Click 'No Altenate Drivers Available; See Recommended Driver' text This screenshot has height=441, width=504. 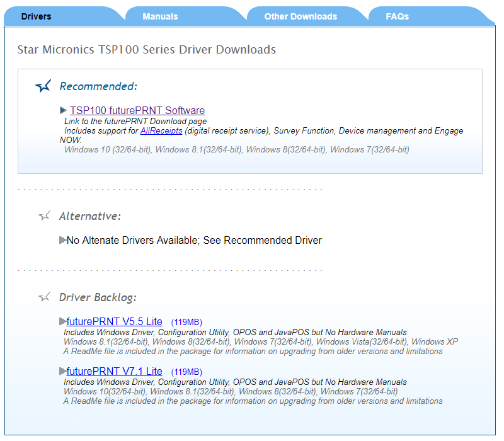pyautogui.click(x=194, y=240)
